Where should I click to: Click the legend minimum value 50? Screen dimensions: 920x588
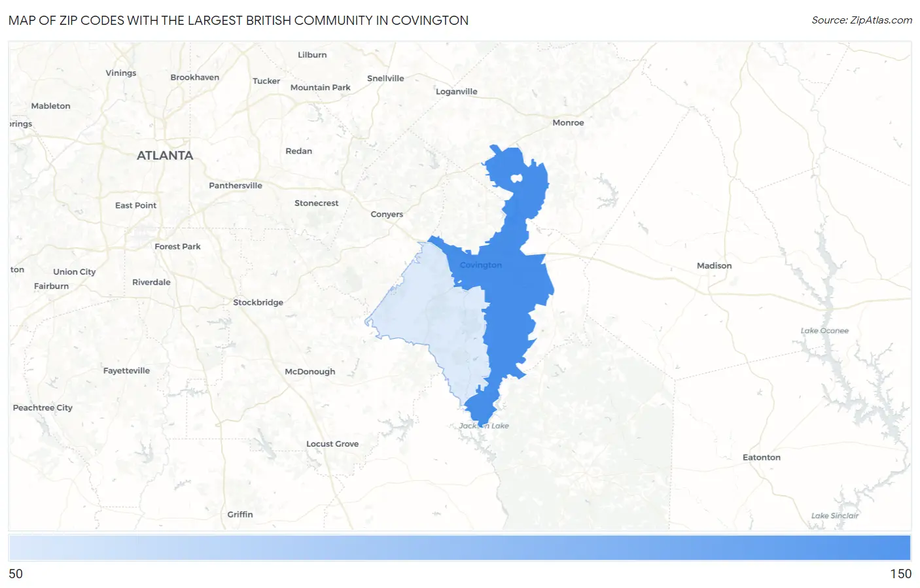tap(16, 574)
